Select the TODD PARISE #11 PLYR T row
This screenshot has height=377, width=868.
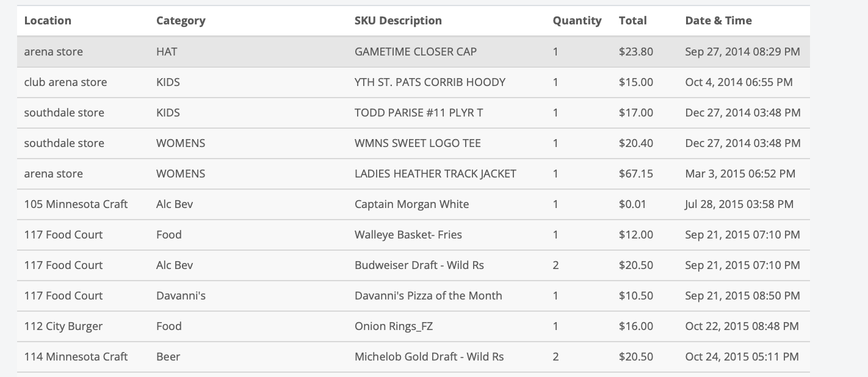pyautogui.click(x=413, y=113)
